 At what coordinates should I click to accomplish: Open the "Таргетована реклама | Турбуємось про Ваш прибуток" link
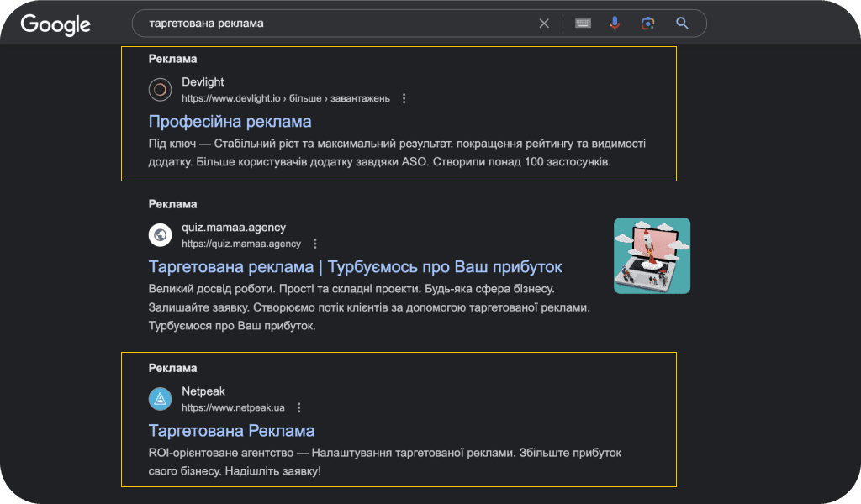click(357, 266)
